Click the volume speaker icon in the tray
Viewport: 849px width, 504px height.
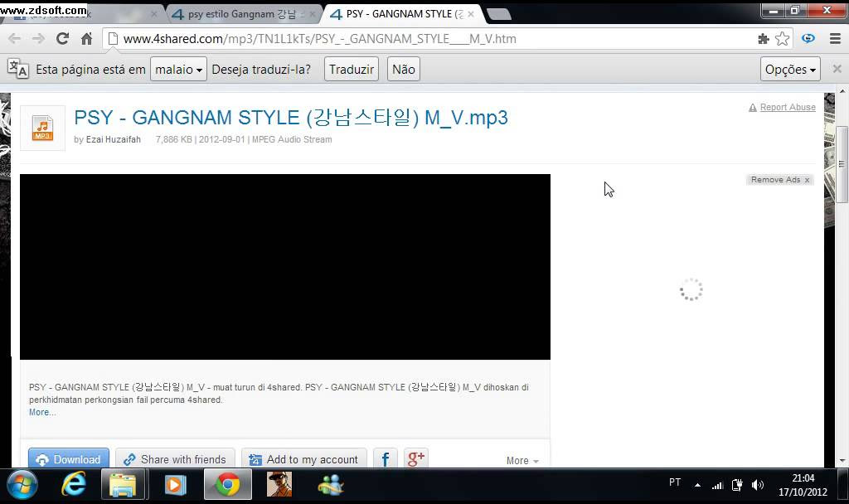[758, 485]
